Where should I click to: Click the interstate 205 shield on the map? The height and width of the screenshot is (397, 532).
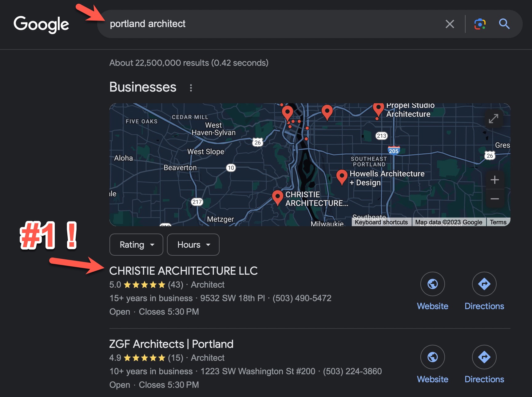click(x=394, y=150)
